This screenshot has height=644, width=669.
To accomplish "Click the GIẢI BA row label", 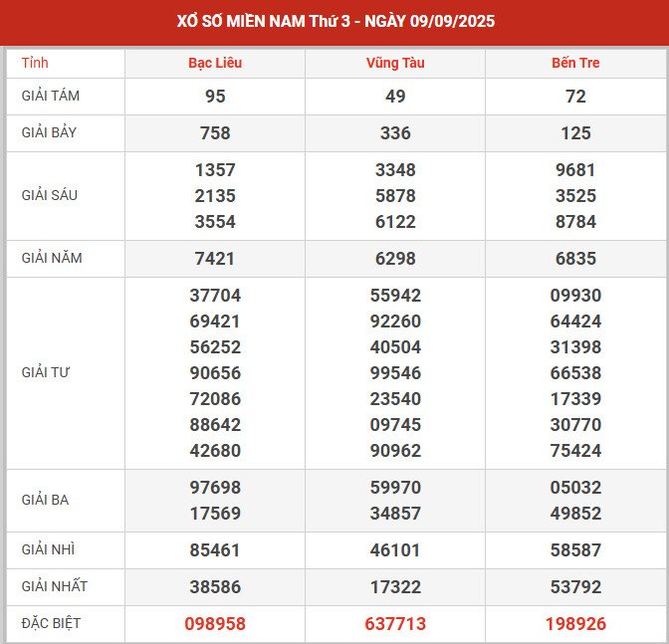I will (45, 500).
